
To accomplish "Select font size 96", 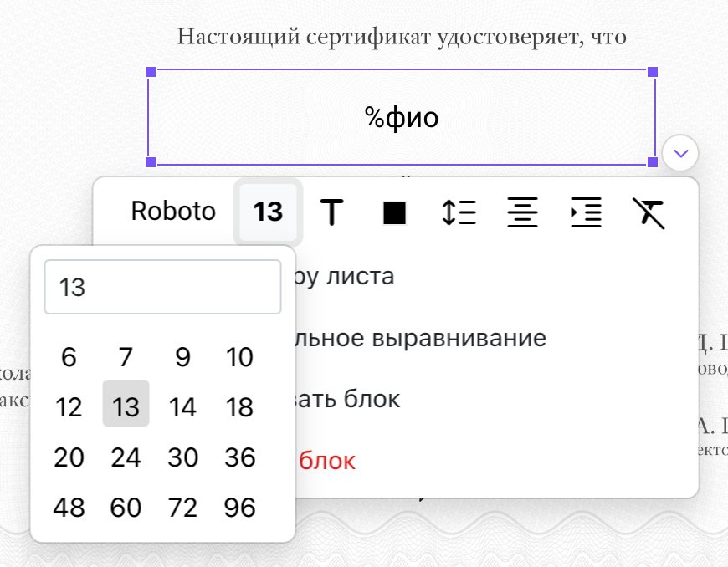I will coord(239,507).
